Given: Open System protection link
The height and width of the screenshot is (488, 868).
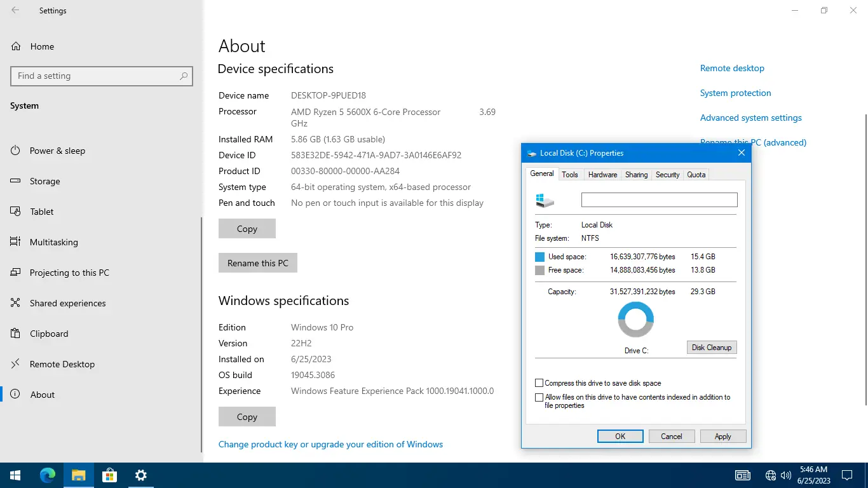Looking at the screenshot, I should tap(736, 93).
